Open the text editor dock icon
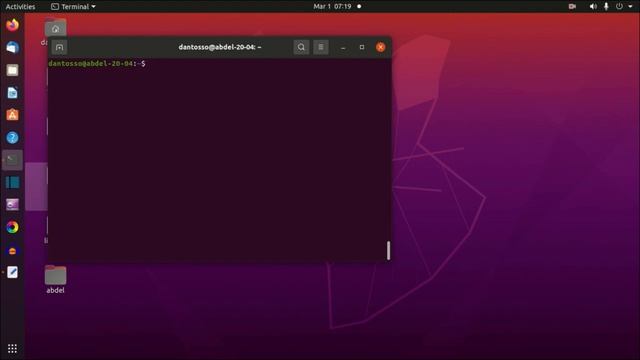This screenshot has height=360, width=640. pos(12,272)
